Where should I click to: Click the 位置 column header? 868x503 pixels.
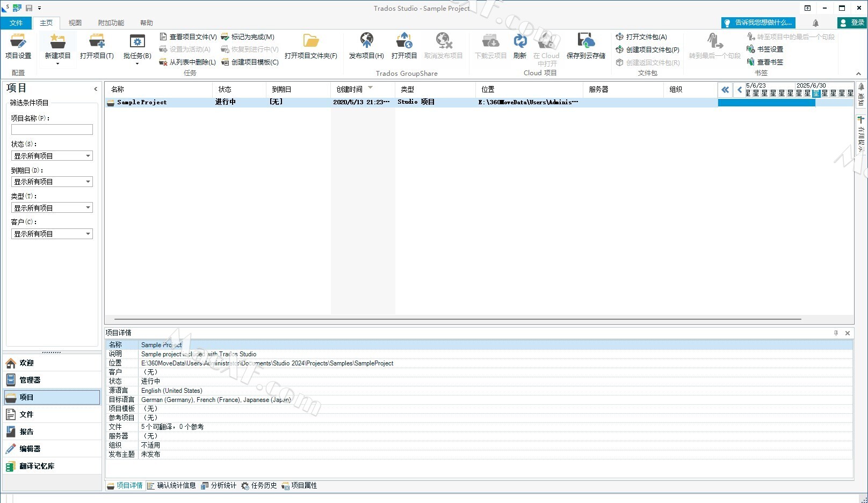[530, 89]
